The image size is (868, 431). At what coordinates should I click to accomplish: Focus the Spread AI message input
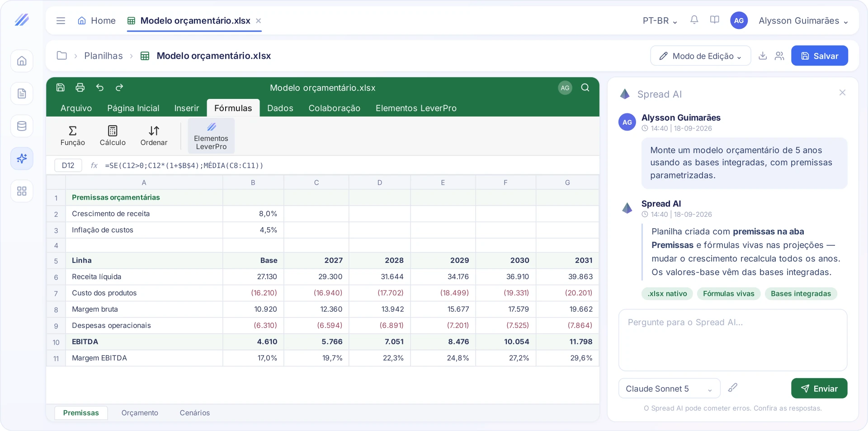click(732, 340)
